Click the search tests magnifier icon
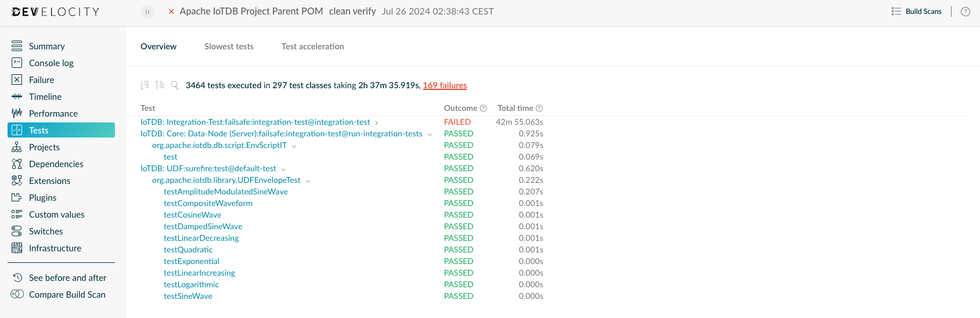This screenshot has width=980, height=318. 175,85
